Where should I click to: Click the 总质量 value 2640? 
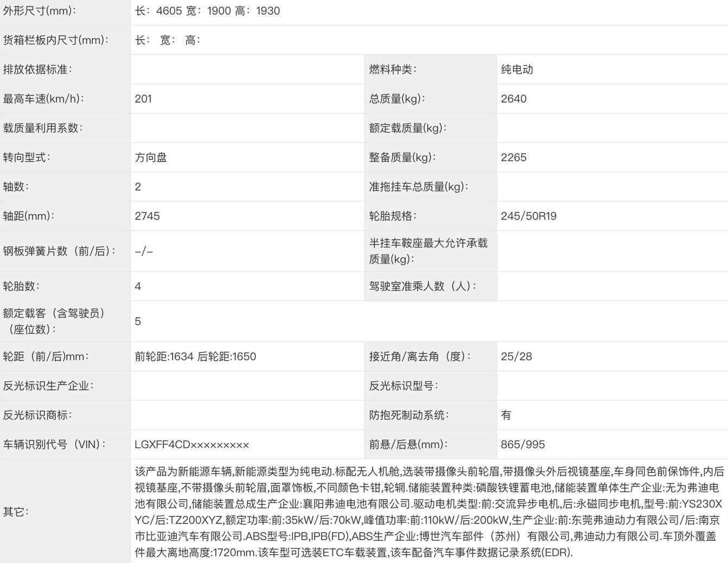tap(514, 99)
